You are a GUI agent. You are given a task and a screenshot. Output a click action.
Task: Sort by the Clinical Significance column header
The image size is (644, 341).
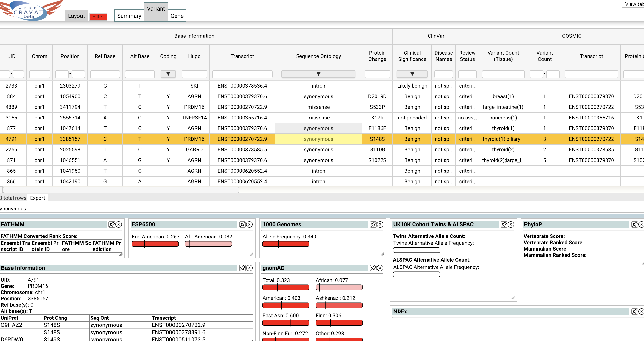point(412,56)
